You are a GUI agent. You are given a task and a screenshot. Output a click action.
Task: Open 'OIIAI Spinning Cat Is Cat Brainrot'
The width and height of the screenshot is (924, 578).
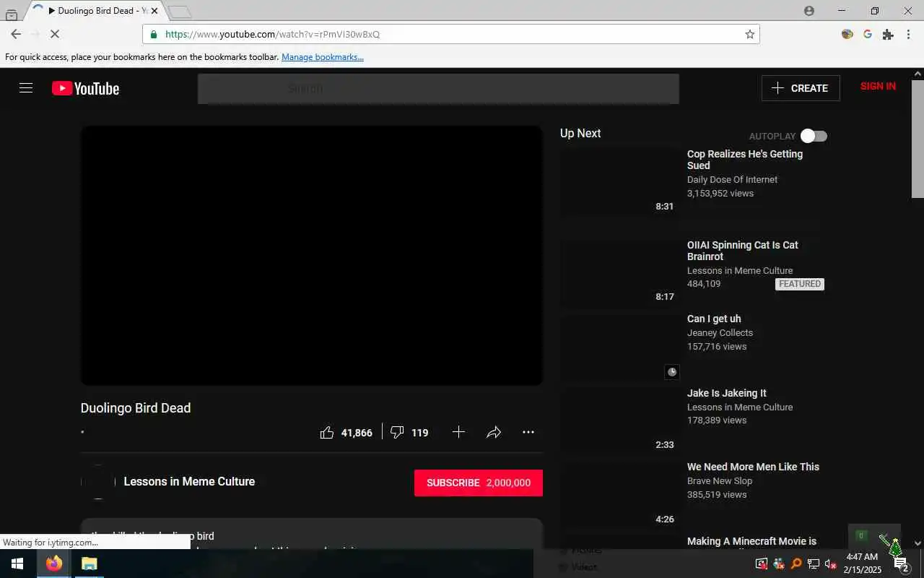click(x=743, y=251)
